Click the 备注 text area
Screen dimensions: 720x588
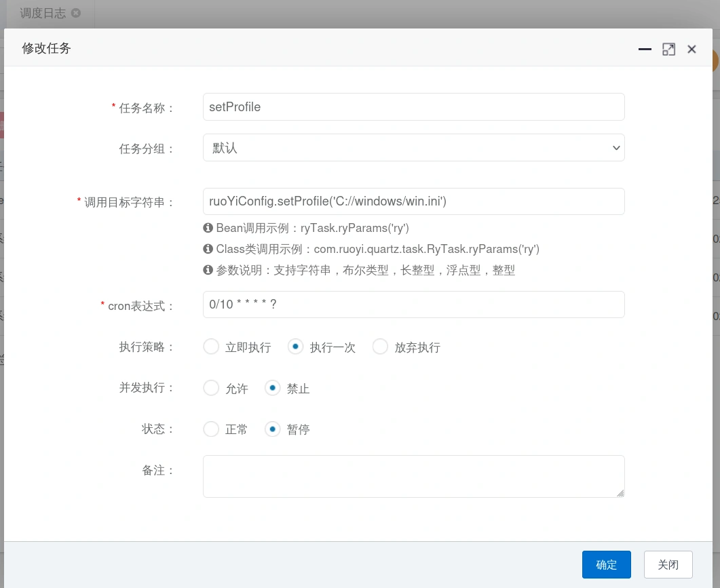(x=413, y=476)
